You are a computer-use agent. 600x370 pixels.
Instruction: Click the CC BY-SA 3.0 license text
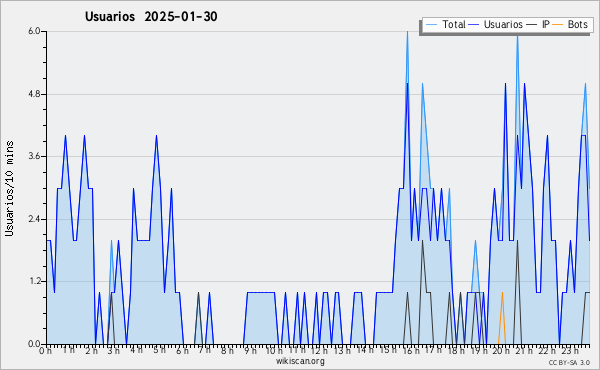click(569, 363)
